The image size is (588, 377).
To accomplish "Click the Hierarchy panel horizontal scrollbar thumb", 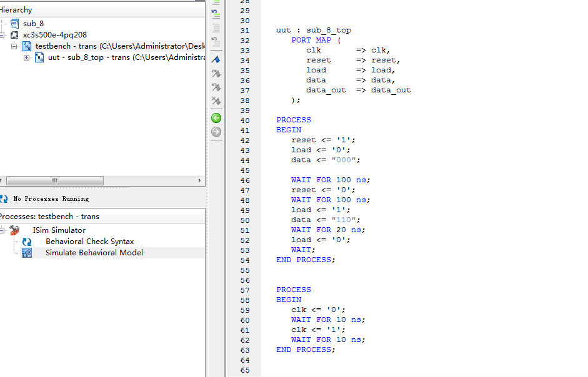I will (55, 180).
